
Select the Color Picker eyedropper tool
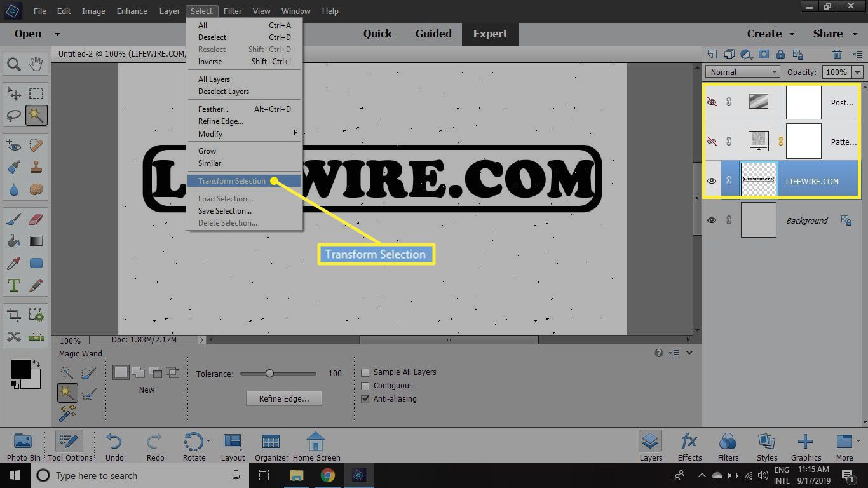tap(14, 263)
